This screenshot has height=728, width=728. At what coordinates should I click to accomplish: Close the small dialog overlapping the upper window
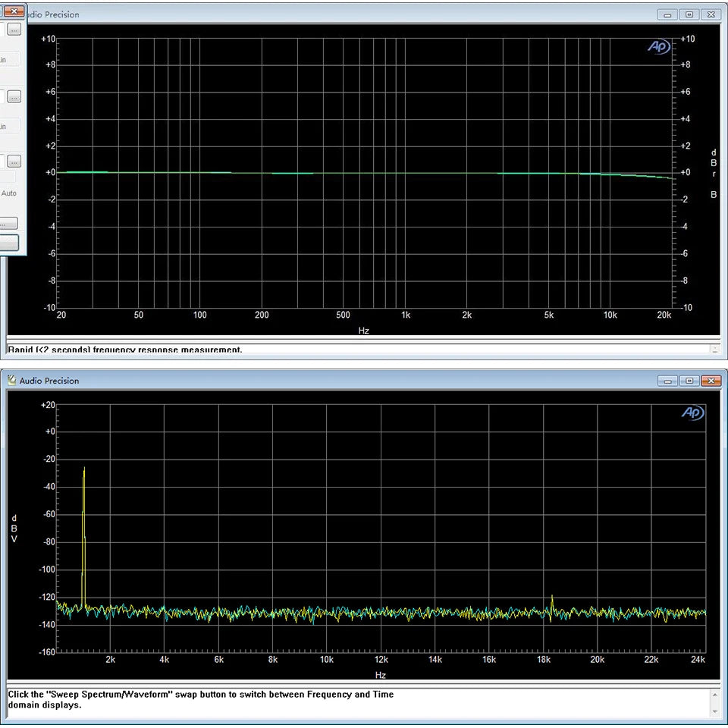coord(14,11)
